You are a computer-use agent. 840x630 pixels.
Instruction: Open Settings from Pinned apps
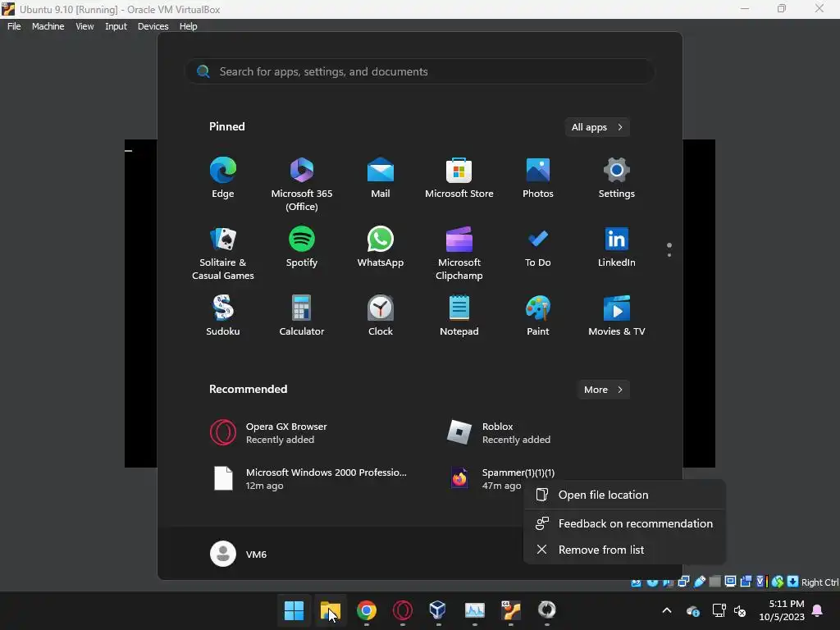(x=617, y=178)
